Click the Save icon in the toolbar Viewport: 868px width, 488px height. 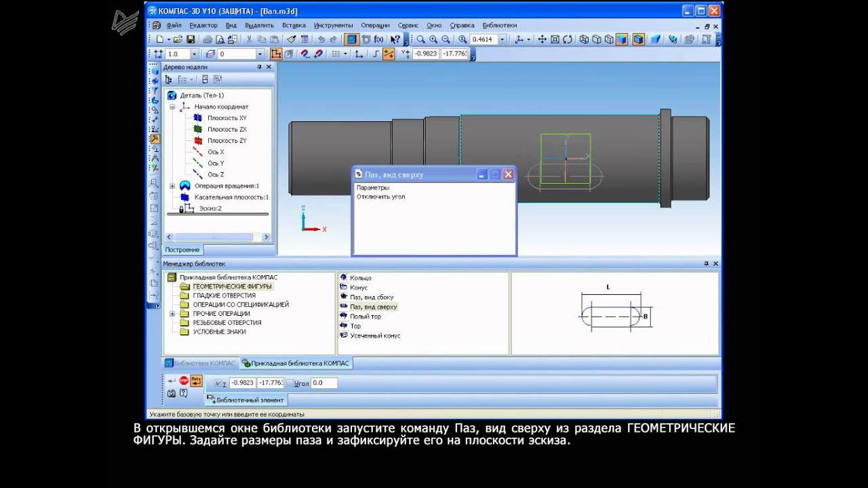click(x=191, y=39)
